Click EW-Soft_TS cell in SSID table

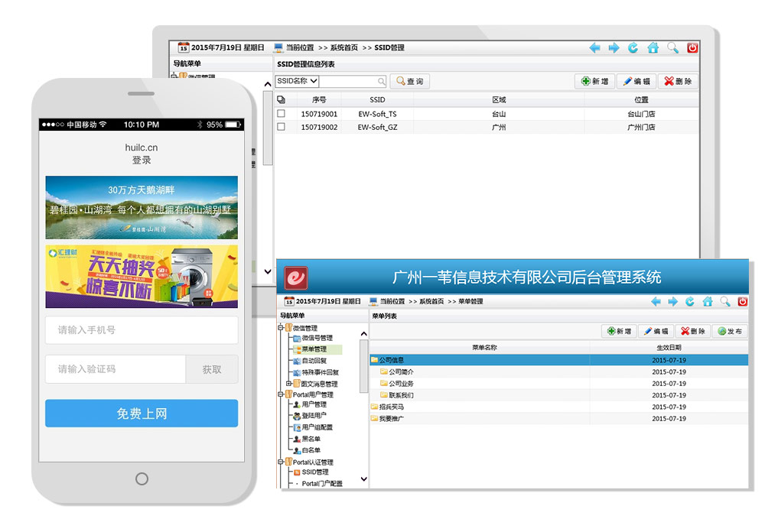coord(378,114)
